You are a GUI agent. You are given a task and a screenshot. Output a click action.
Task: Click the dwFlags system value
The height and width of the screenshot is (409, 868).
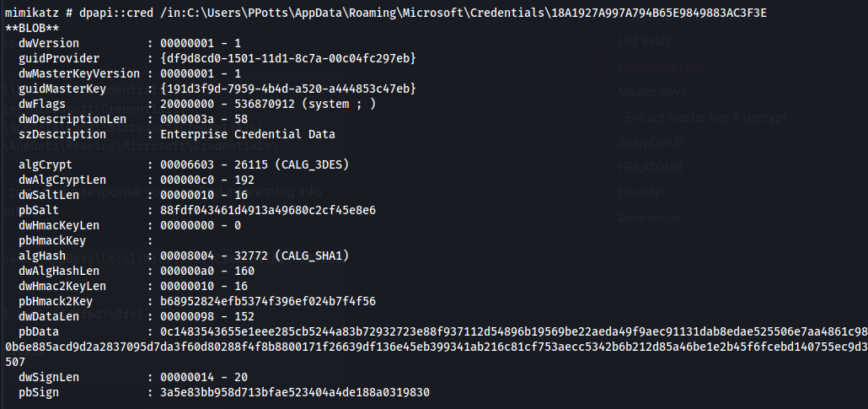(268, 104)
